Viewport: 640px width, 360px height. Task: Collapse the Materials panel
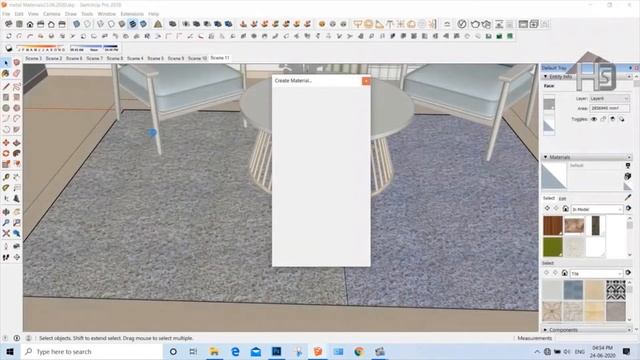point(546,157)
